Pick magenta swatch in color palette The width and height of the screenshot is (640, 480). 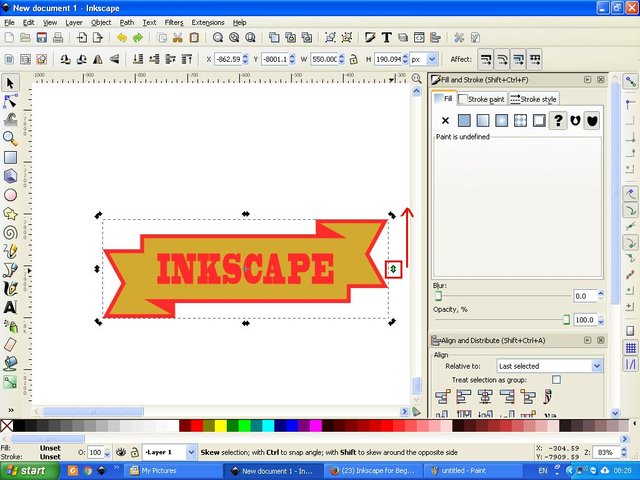tap(316, 426)
